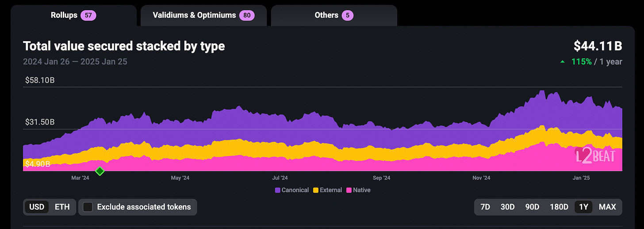Click the date range 2024 Jan 26 — 2025 Jan 25
Image resolution: width=644 pixels, height=229 pixels.
(x=75, y=62)
